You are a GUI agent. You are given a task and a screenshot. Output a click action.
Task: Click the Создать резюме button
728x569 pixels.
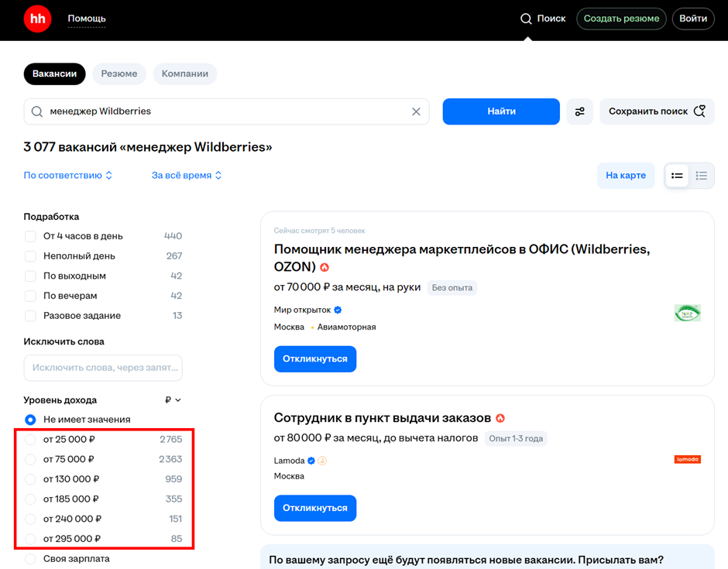pyautogui.click(x=621, y=19)
